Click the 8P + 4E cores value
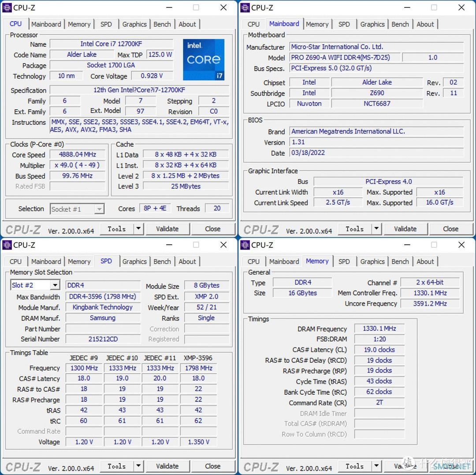 [x=155, y=208]
